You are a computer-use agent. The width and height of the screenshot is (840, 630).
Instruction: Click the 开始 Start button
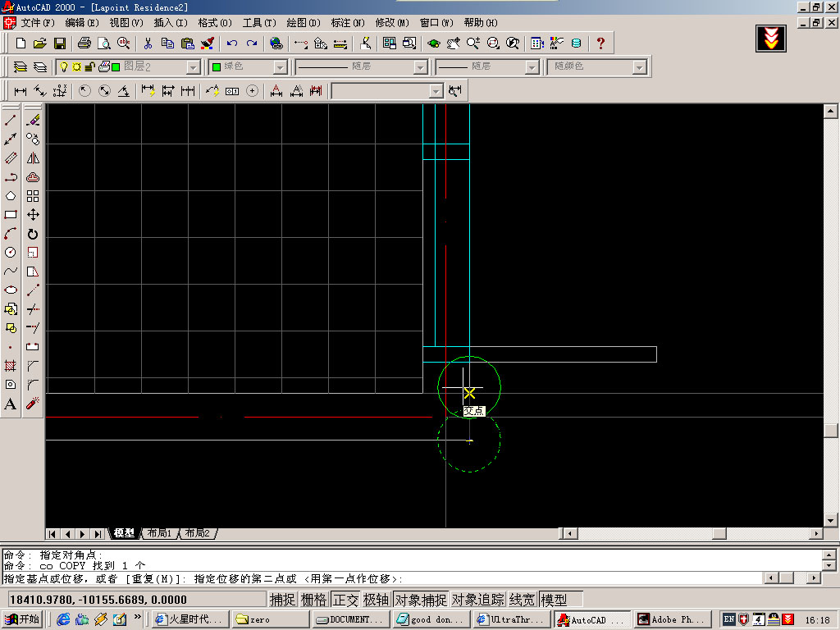[x=23, y=619]
